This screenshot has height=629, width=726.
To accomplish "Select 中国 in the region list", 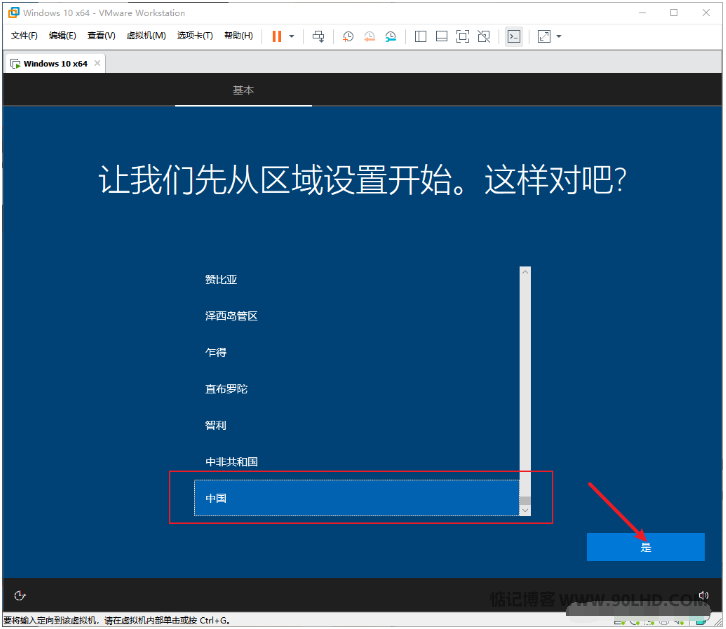I will click(357, 498).
